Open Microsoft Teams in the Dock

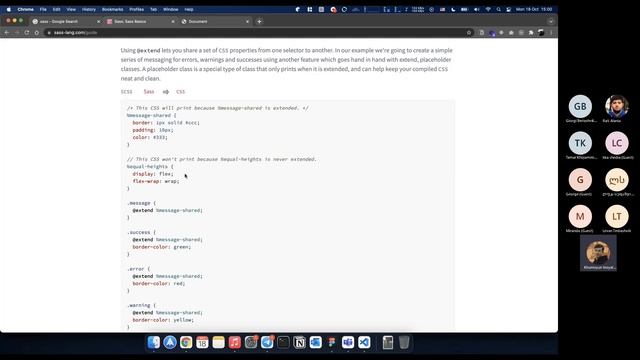(x=348, y=342)
